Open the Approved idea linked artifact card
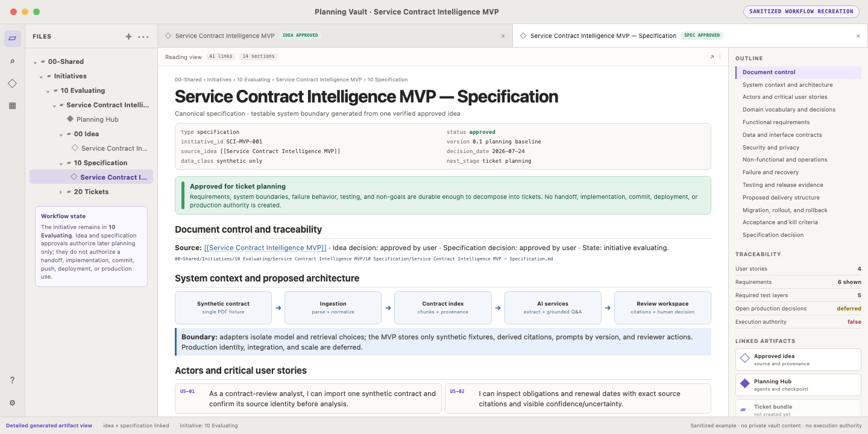 point(798,360)
